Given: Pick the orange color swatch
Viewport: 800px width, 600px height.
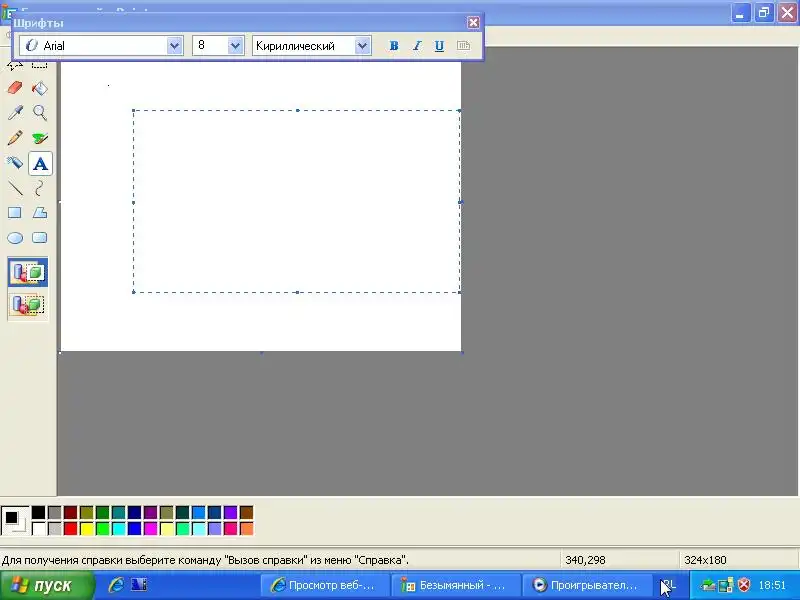Looking at the screenshot, I should click(x=246, y=528).
